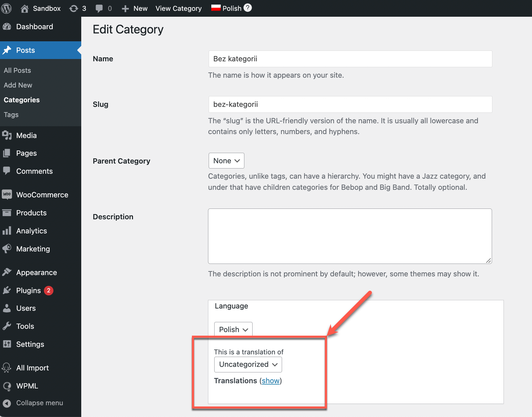Open the Parent Category None dropdown
Image resolution: width=532 pixels, height=417 pixels.
click(226, 161)
